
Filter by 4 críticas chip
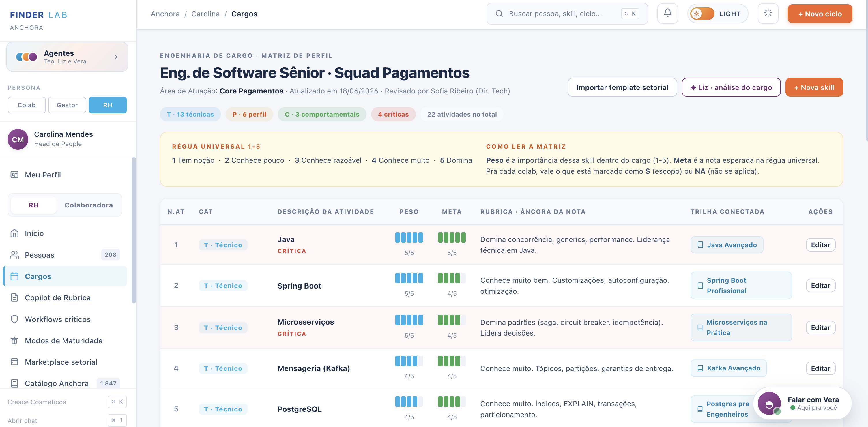(x=393, y=114)
